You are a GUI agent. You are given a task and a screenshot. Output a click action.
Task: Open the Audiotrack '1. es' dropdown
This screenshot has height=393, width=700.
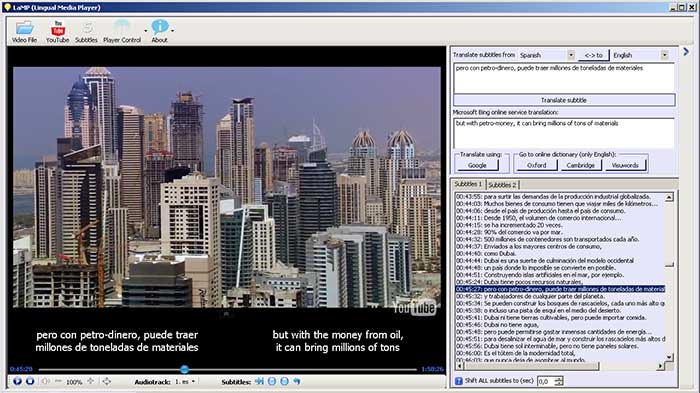[x=185, y=382]
